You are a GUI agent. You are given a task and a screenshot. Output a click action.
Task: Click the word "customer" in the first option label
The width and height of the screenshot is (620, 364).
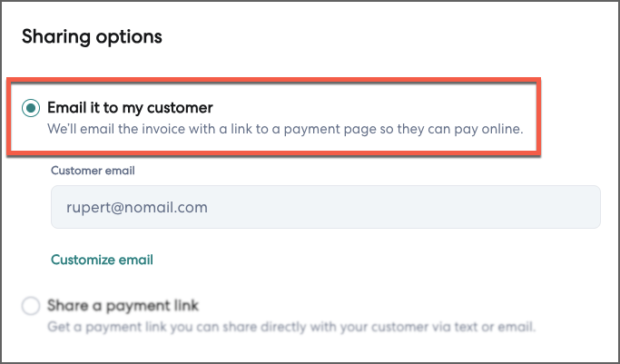[x=182, y=107]
